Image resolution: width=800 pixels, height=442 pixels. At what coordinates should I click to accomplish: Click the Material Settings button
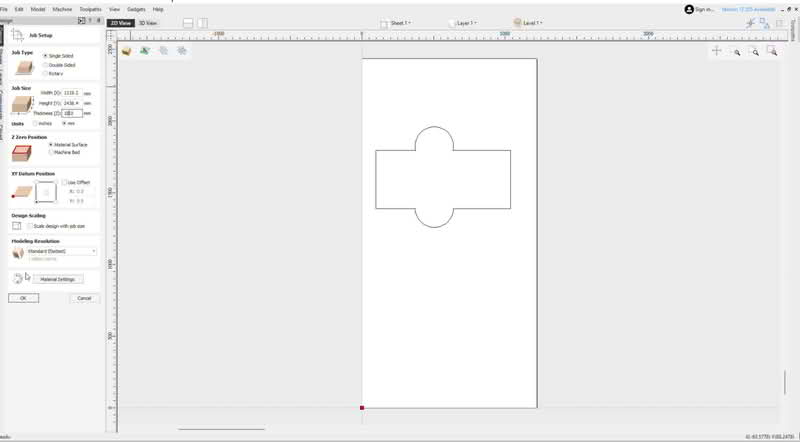[57, 279]
